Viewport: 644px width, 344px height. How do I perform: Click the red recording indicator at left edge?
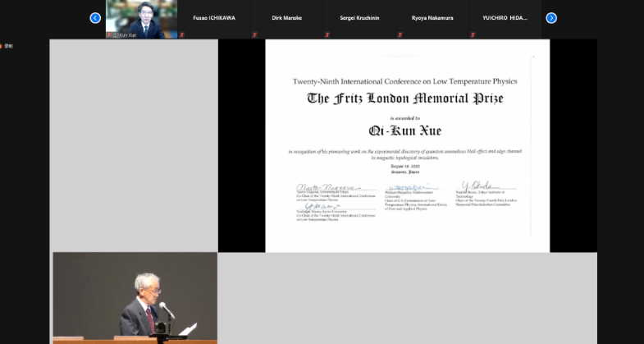tap(2, 46)
